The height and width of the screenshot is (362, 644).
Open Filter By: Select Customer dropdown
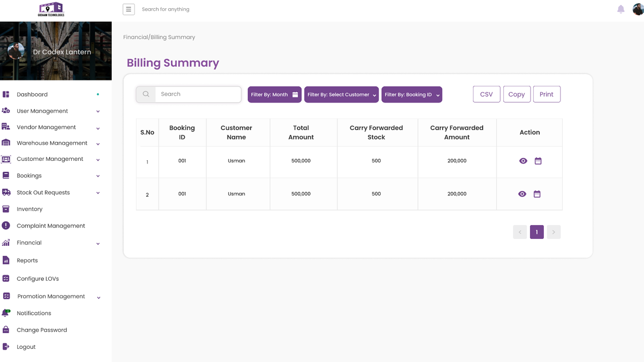click(x=341, y=94)
